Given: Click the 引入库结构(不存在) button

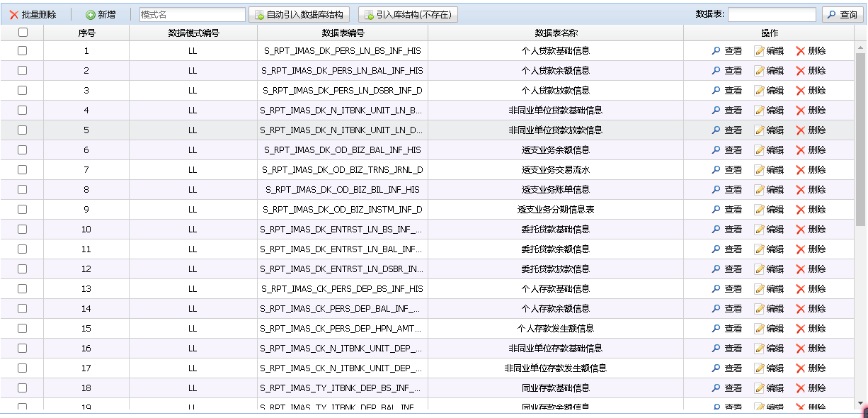Looking at the screenshot, I should [408, 15].
